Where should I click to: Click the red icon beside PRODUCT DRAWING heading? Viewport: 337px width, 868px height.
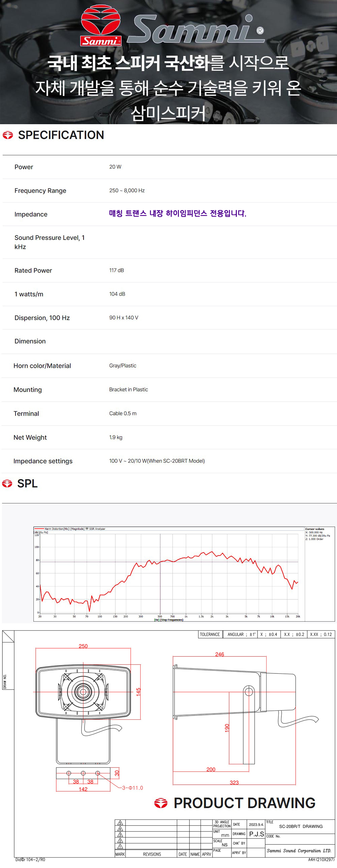pos(161,803)
